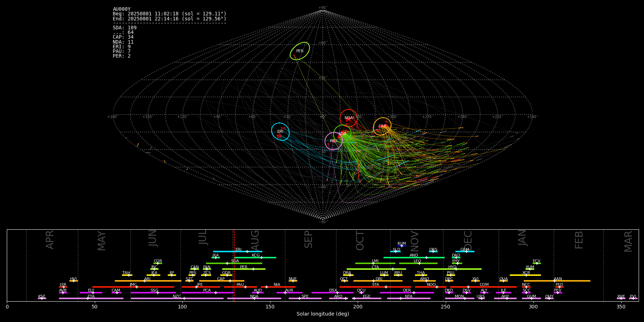644x322 pixels.
Task: Click the AUG month label
Action: click(255, 240)
